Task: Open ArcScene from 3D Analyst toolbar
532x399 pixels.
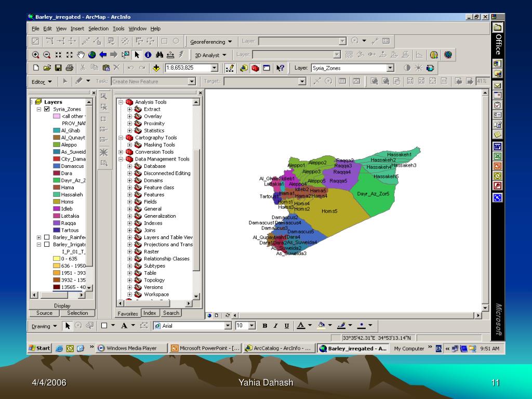Action: 434,55
